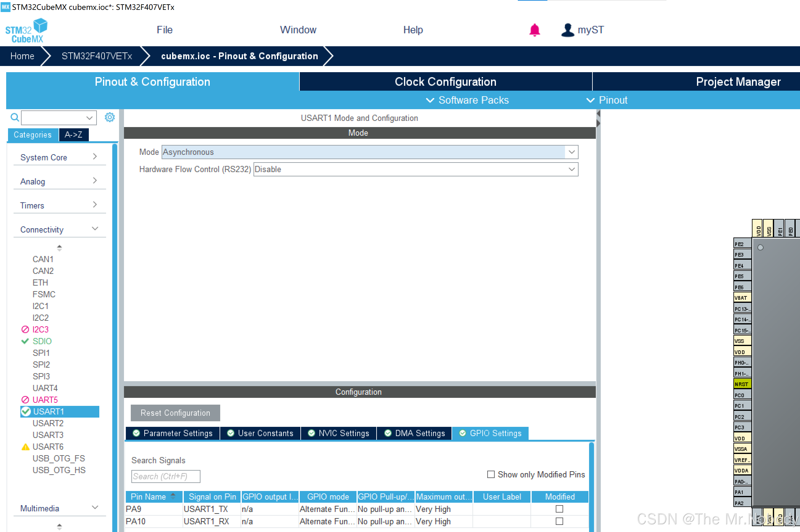Check the Modified box for PA10
Screen dimensions: 800x532
559,521
